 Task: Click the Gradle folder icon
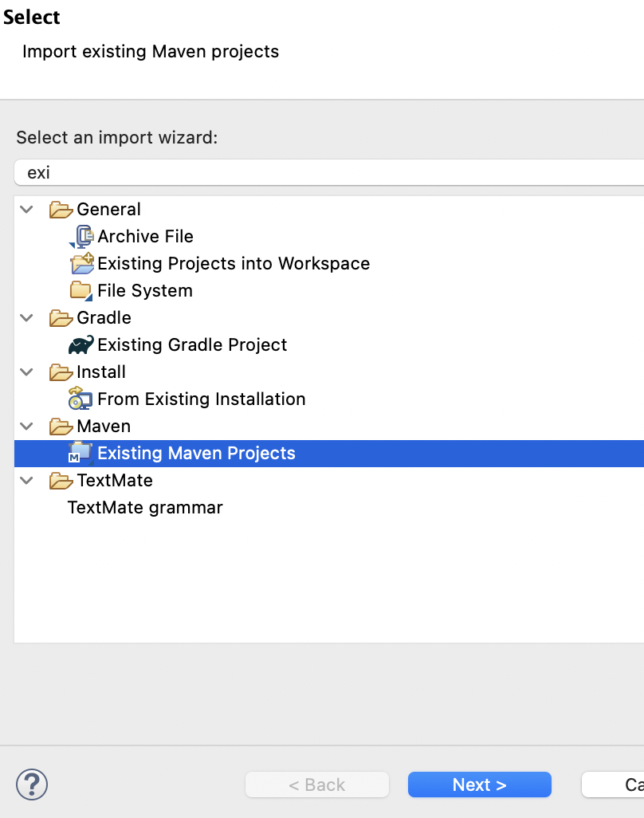pyautogui.click(x=61, y=318)
